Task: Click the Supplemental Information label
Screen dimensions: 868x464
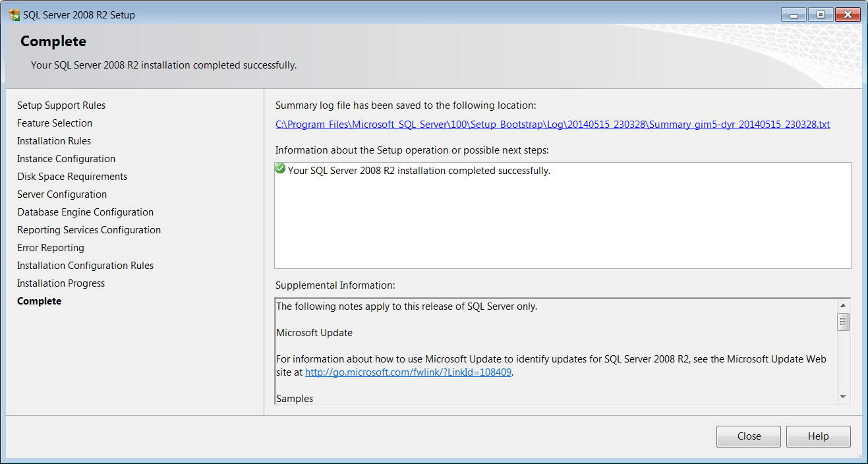Action: (x=335, y=285)
